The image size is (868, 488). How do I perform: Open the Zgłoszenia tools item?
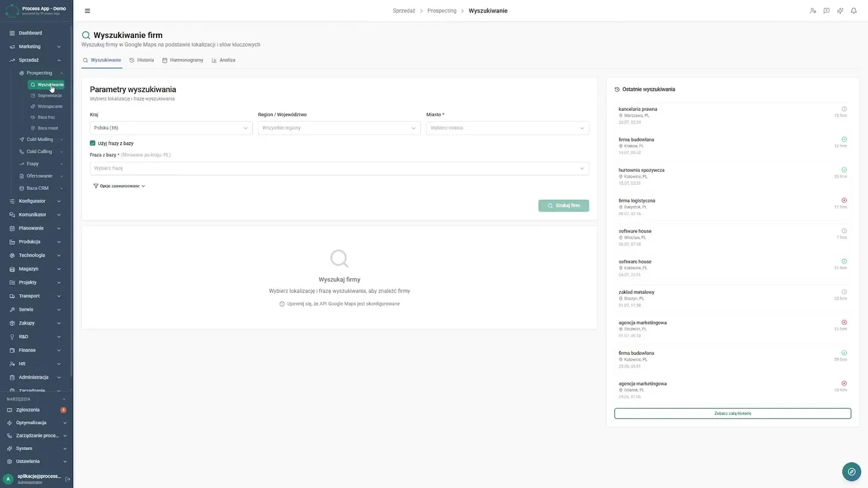[36, 410]
